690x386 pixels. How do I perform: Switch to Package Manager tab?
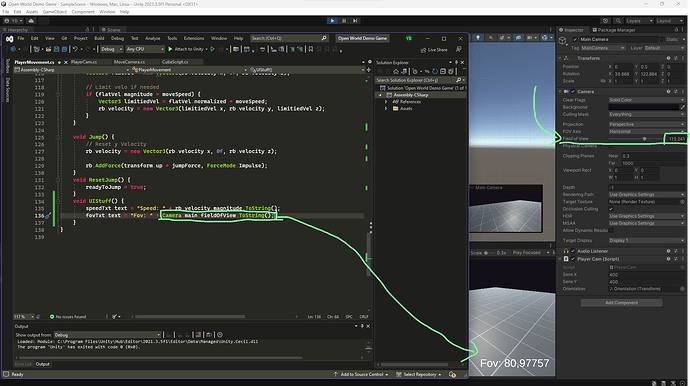614,30
